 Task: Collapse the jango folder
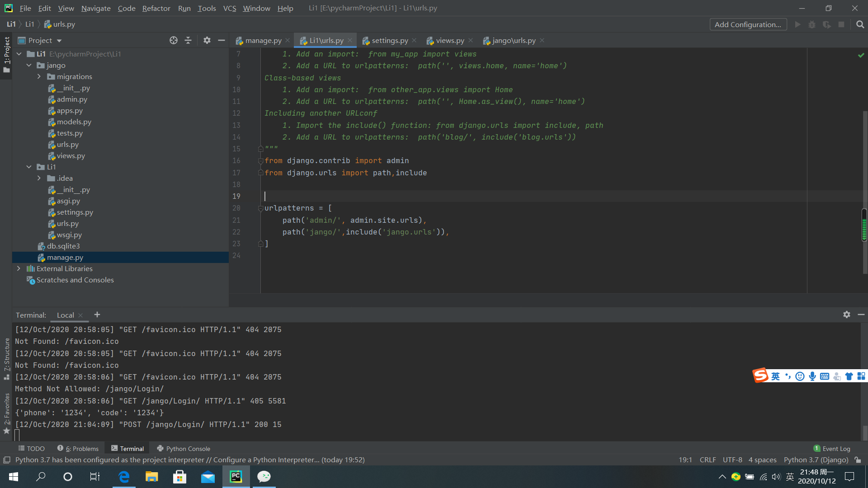29,65
